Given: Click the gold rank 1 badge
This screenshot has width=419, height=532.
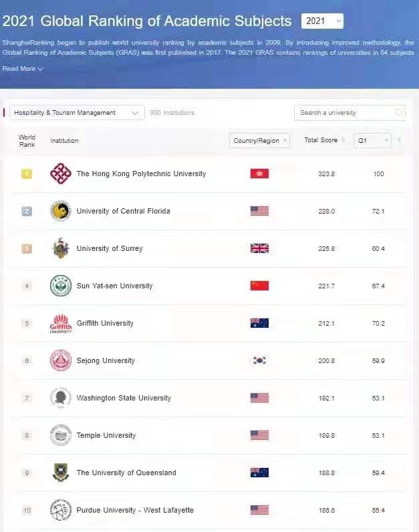Looking at the screenshot, I should [27, 174].
